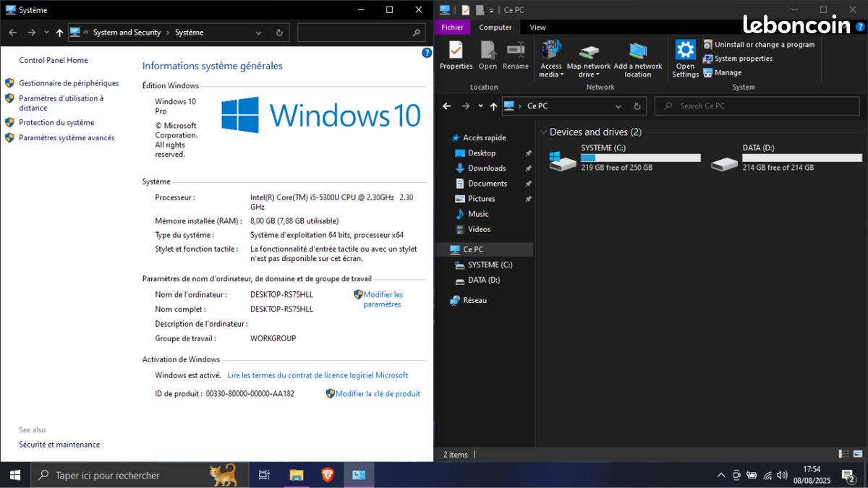Image resolution: width=868 pixels, height=488 pixels.
Task: Go to Control Panel Home
Action: [x=54, y=61]
